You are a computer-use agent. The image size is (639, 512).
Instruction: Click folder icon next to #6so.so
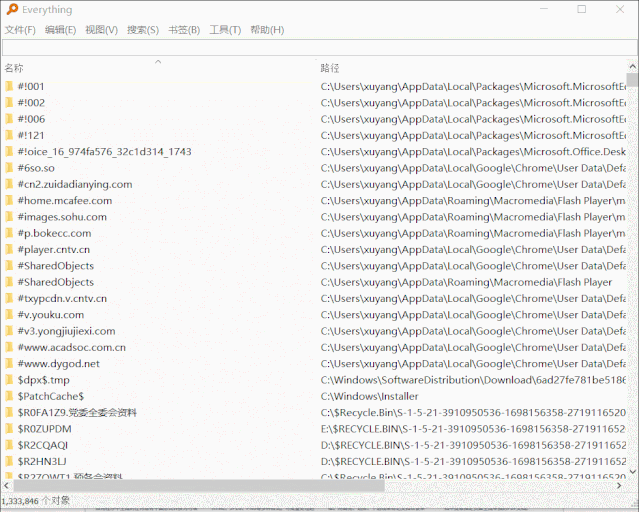click(9, 168)
